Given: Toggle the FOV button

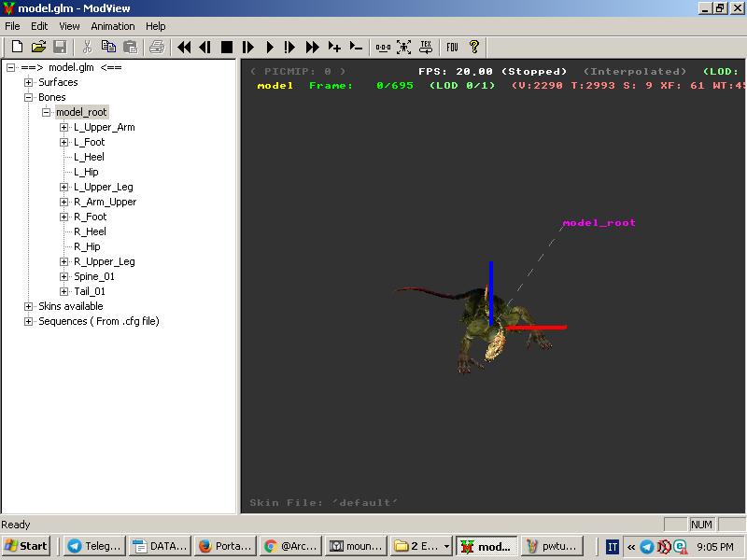Looking at the screenshot, I should [452, 47].
